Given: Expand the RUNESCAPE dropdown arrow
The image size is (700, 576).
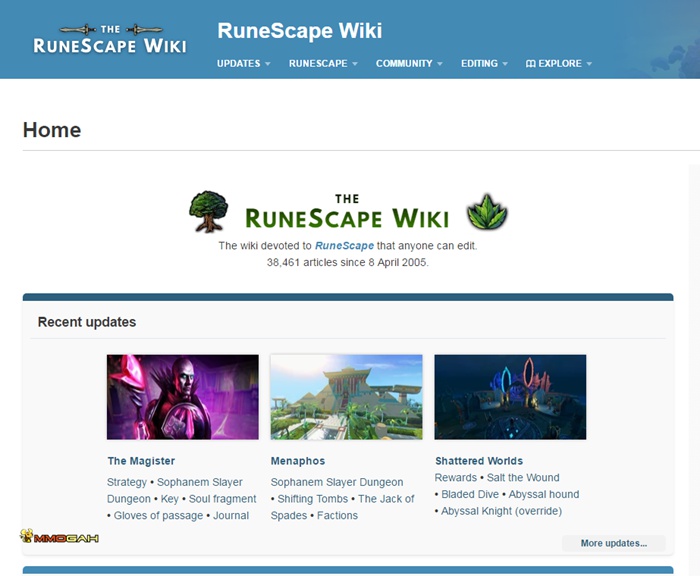Looking at the screenshot, I should 355,64.
